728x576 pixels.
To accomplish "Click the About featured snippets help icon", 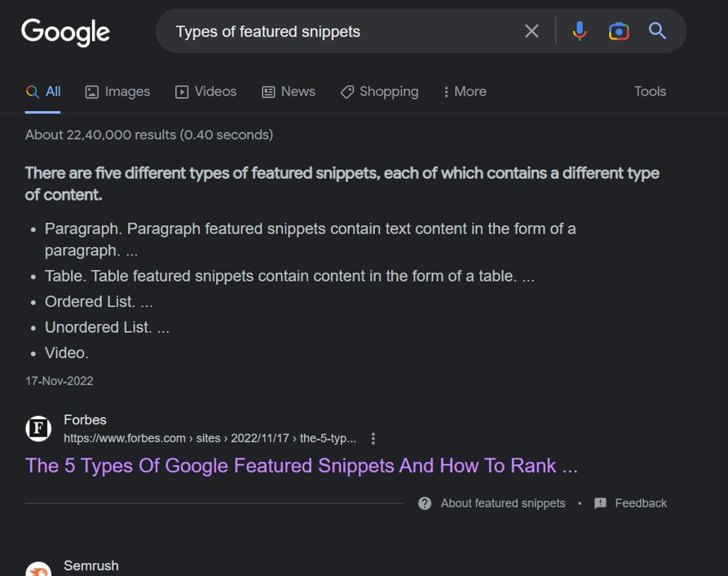I will click(x=425, y=503).
